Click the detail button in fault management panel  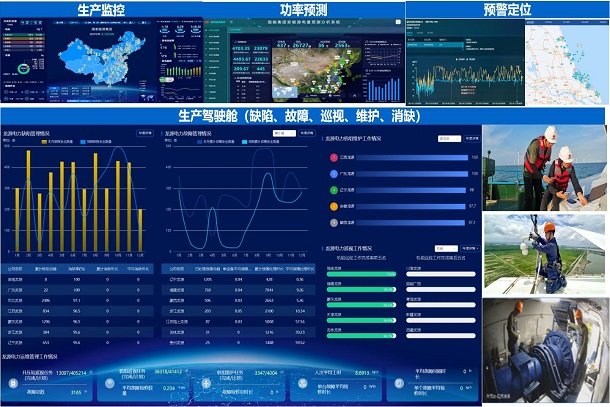click(307, 133)
